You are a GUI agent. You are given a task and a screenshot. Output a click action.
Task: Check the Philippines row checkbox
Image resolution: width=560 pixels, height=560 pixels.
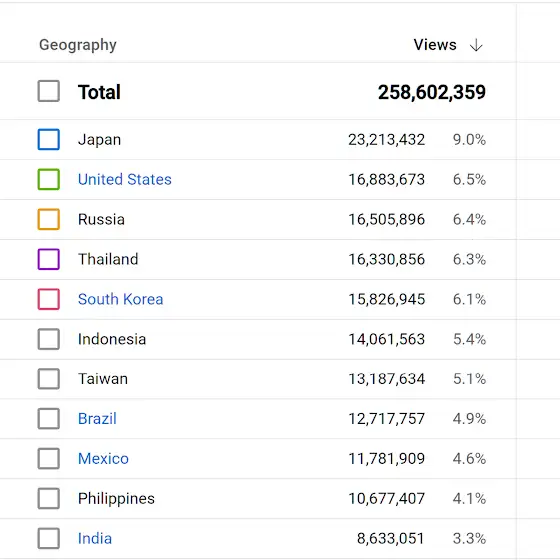pos(49,499)
